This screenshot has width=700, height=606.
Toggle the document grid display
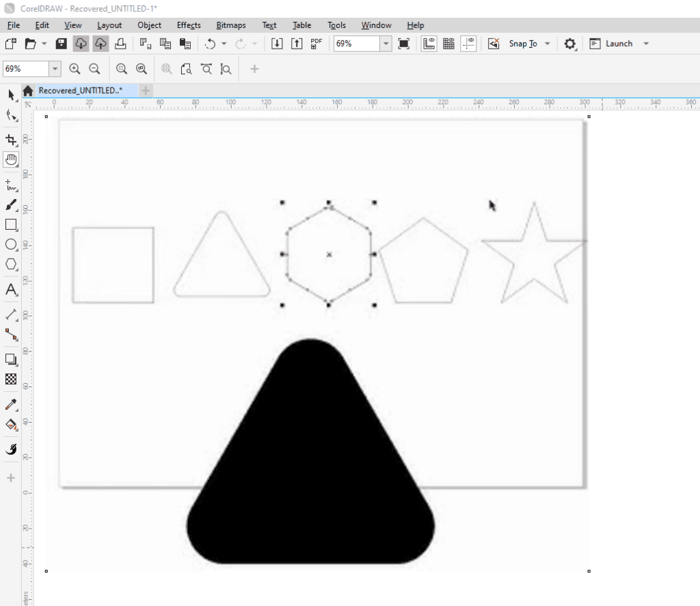449,43
